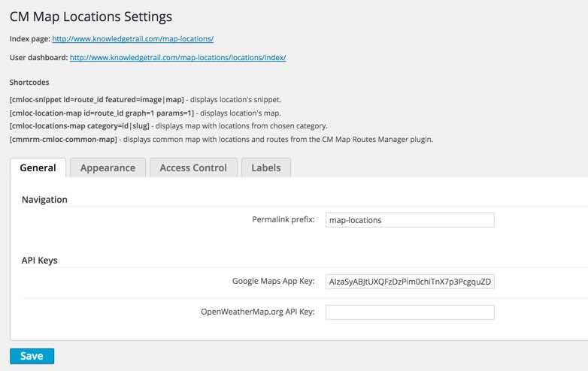
Task: Click the Permalink prefix label
Action: [283, 220]
